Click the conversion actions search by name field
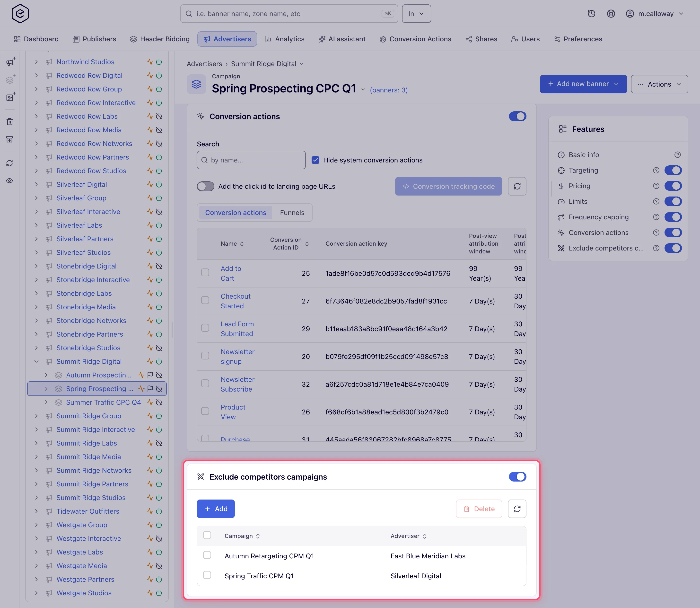The width and height of the screenshot is (700, 608). 251,160
